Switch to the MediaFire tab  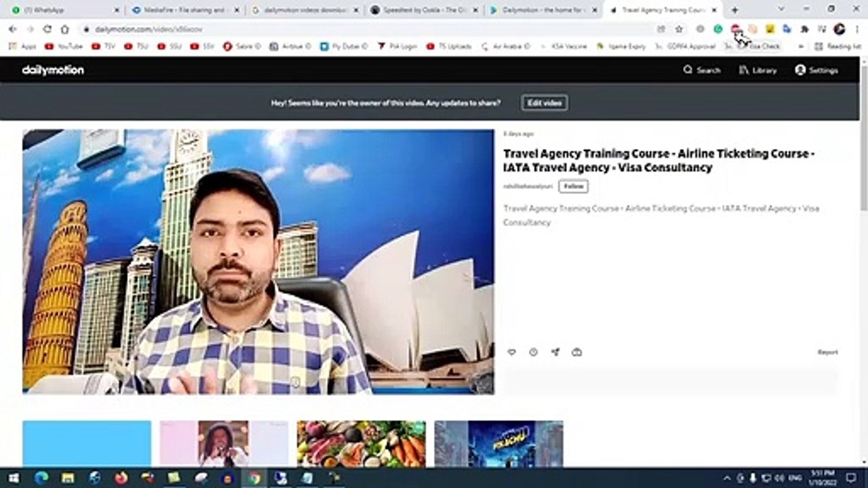[x=183, y=10]
